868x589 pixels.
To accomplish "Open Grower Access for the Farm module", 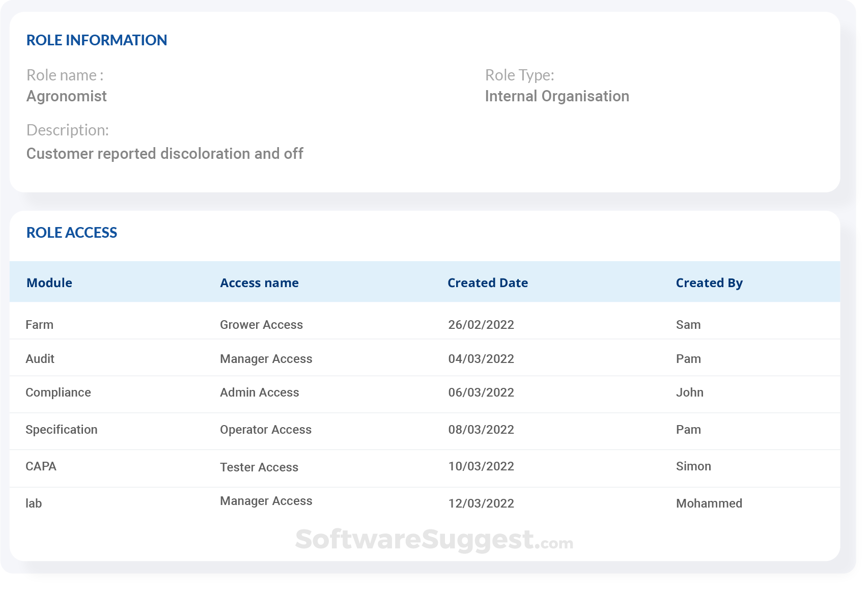I will pos(261,324).
